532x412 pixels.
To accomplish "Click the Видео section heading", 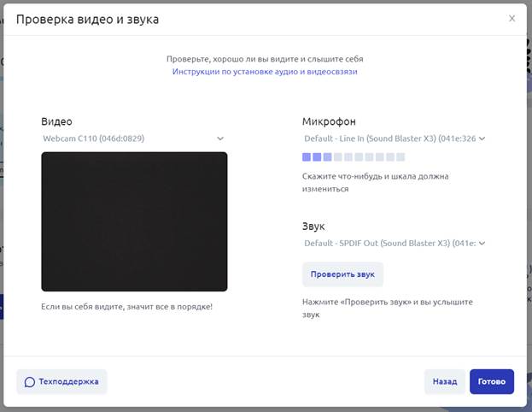I will tap(56, 121).
